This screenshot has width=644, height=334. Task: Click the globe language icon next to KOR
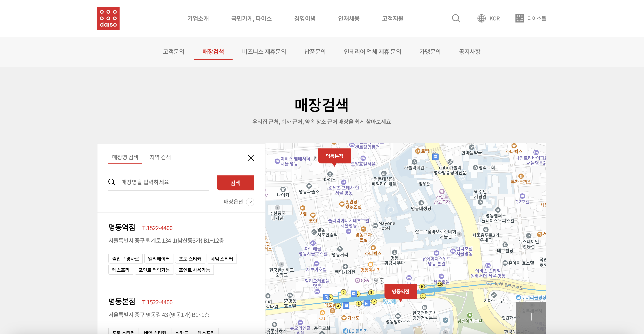[481, 18]
